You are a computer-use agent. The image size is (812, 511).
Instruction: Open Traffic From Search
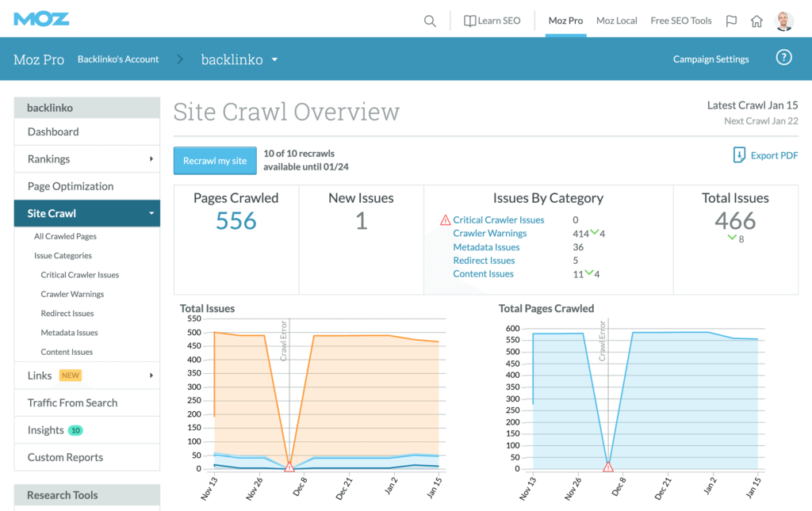click(x=87, y=403)
